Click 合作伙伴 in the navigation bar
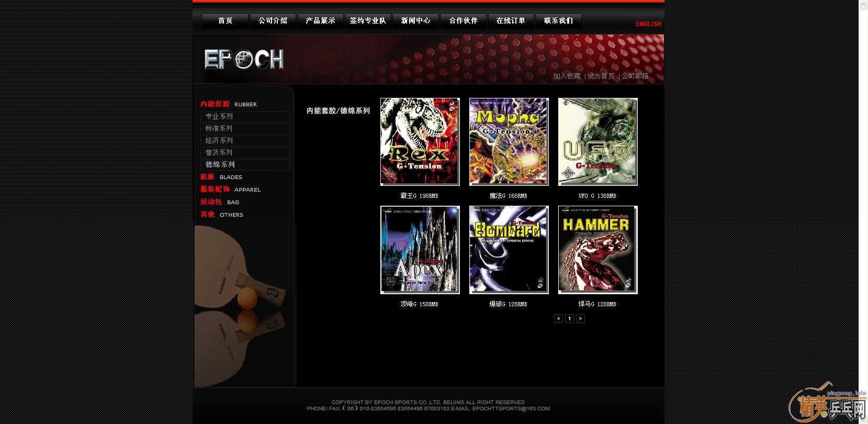 463,21
